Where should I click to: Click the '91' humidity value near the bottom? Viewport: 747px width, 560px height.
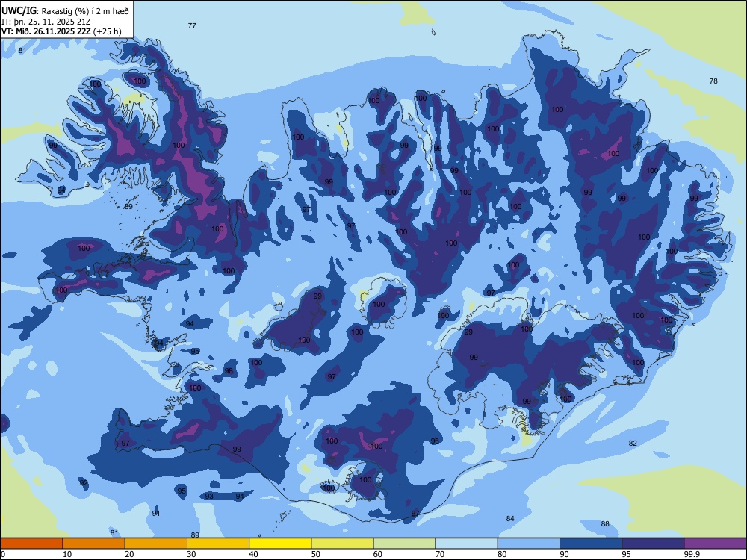click(x=156, y=514)
